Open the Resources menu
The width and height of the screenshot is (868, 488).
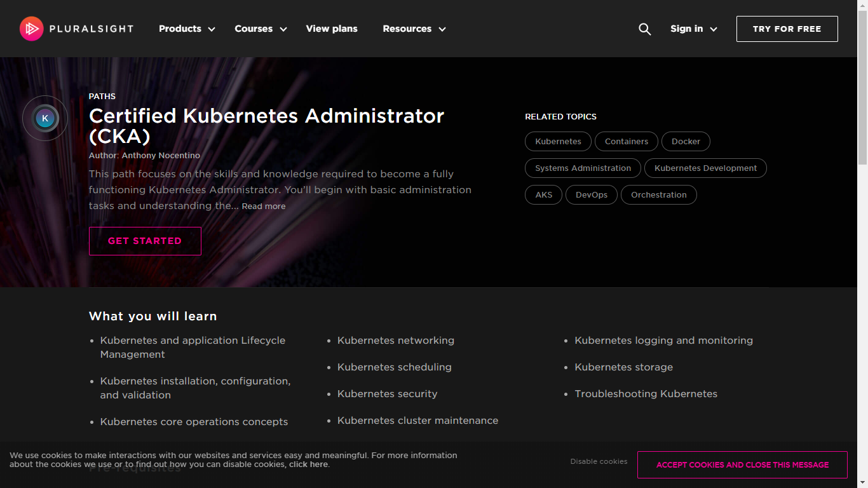407,29
